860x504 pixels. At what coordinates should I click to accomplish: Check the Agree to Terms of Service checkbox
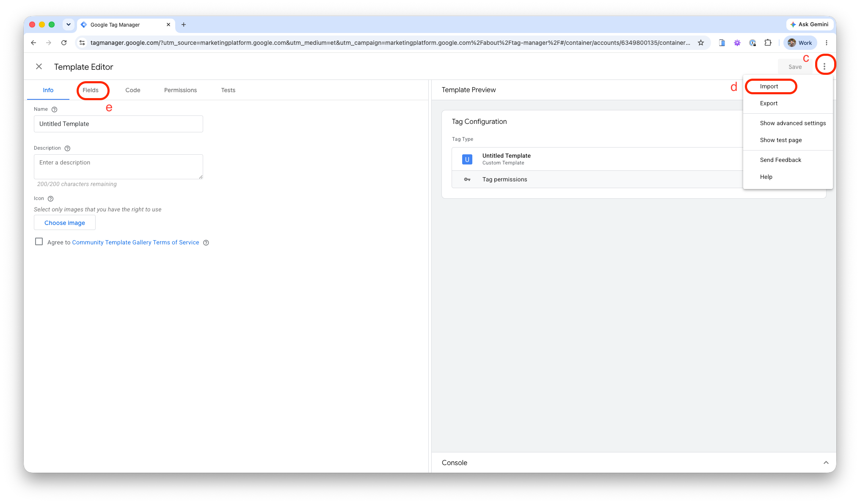pyautogui.click(x=39, y=242)
